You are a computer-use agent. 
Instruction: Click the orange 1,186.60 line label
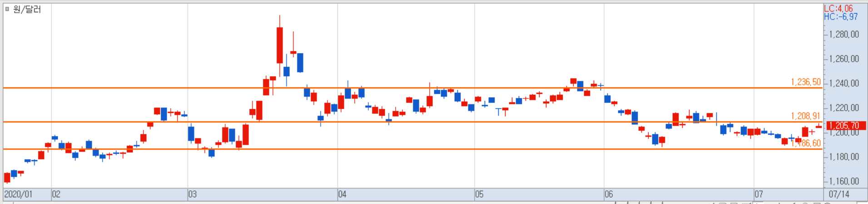[x=807, y=143]
